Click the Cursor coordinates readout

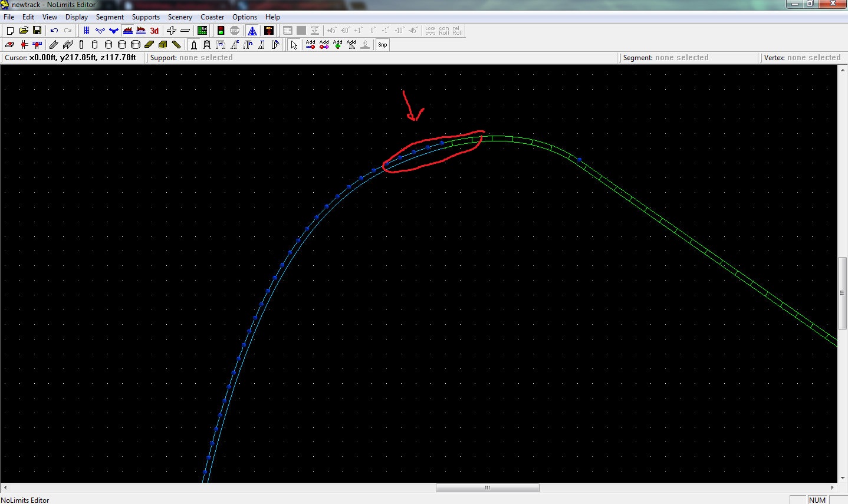coord(71,58)
